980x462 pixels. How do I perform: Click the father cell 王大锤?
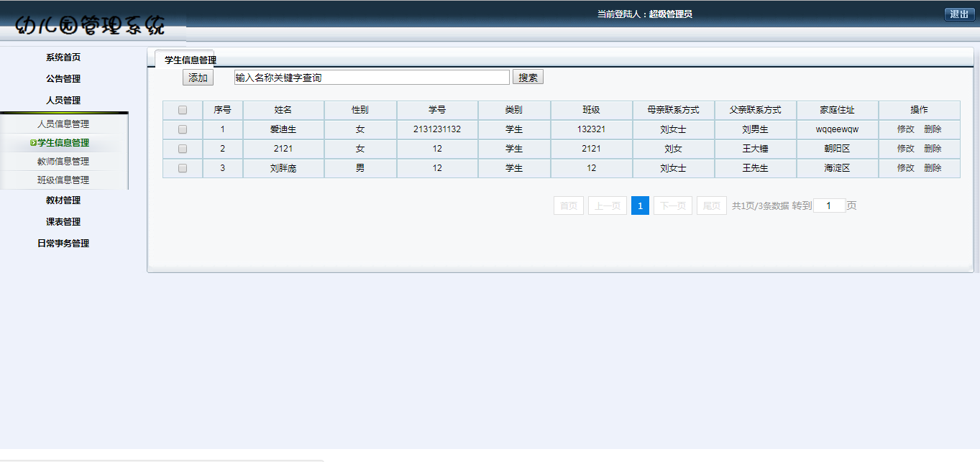(x=755, y=149)
